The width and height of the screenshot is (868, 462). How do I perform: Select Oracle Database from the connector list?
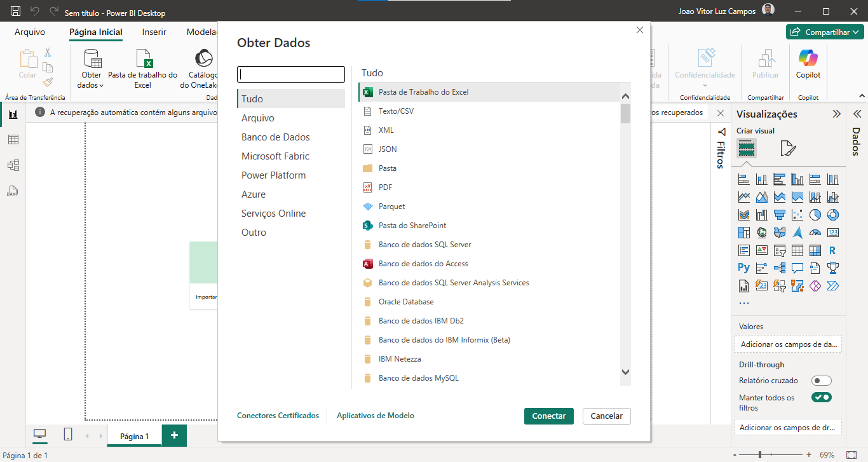[x=489, y=302]
